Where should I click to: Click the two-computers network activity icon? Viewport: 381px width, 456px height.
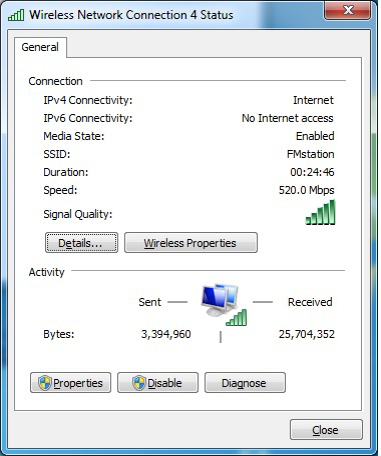coord(219,300)
